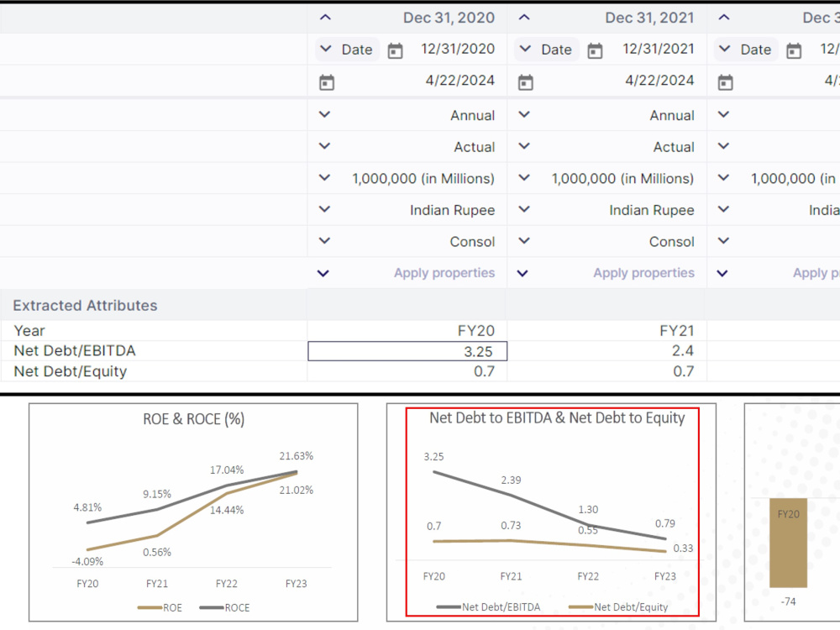Expand Actual dropdown in 2020 column
840x630 pixels.
[x=324, y=146]
